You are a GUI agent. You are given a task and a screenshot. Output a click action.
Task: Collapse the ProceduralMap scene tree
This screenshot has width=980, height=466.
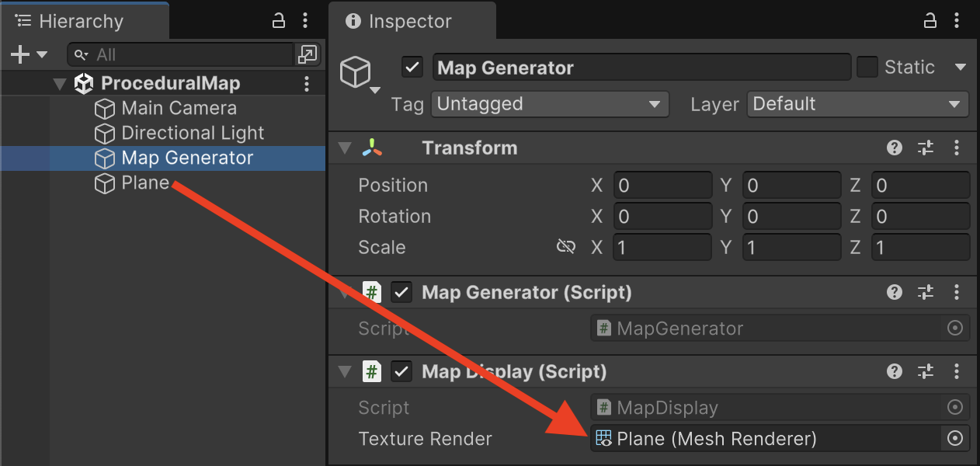tap(60, 84)
